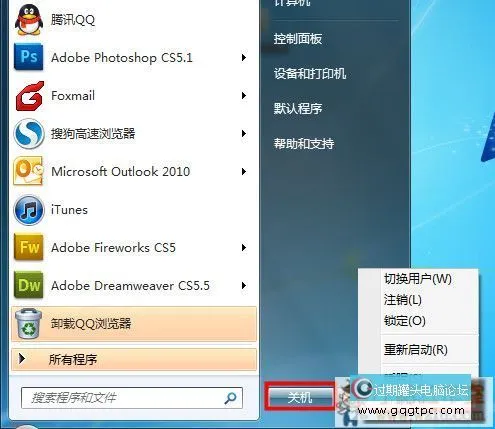Select 切换用户(W) from the shutdown menu
The height and width of the screenshot is (429, 495).
[418, 279]
